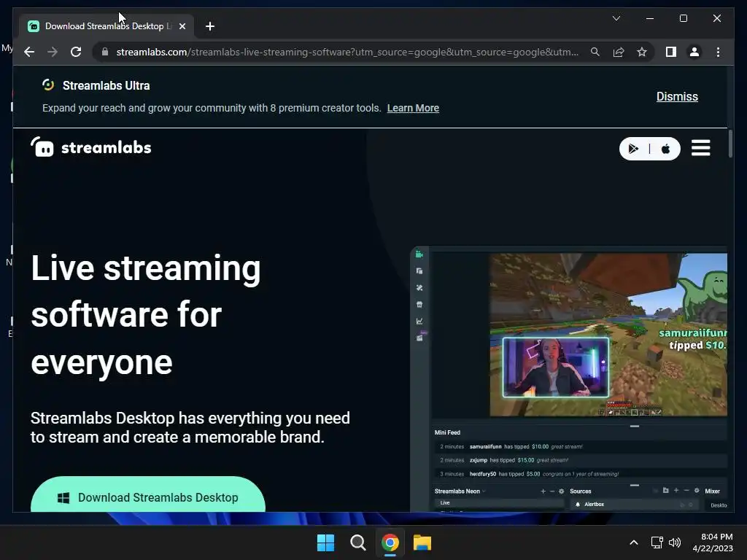Show hidden system tray icons
The width and height of the screenshot is (747, 560).
[x=634, y=542]
